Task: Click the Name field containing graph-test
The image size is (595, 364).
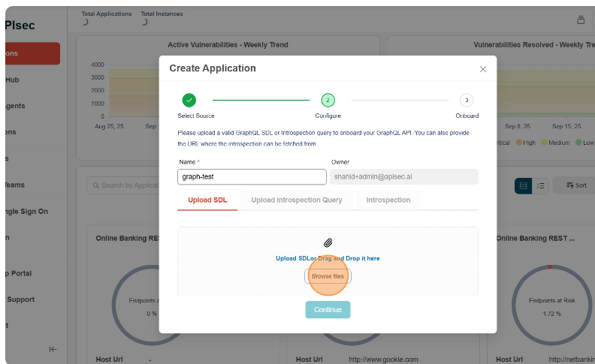Action: point(252,177)
